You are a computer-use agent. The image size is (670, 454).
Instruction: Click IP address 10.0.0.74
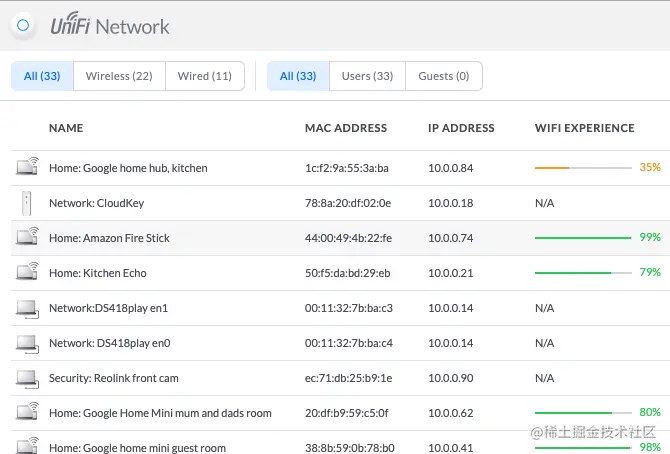(x=451, y=238)
